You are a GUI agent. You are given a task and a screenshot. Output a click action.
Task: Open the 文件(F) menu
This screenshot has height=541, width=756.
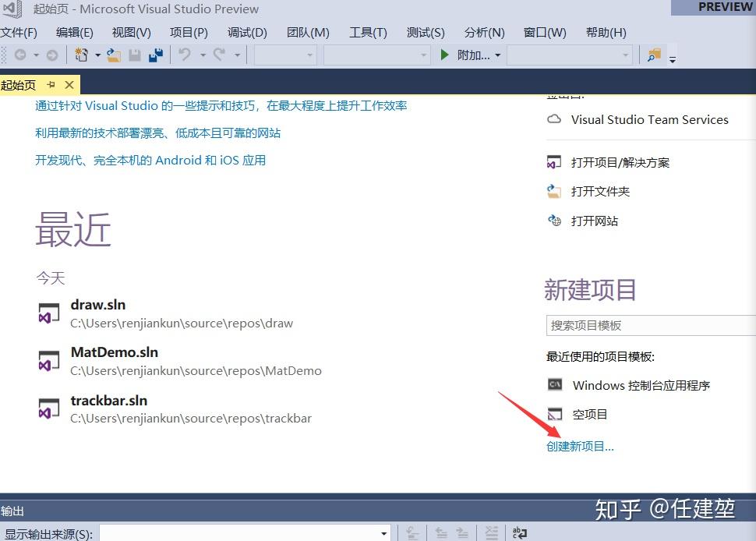tap(19, 32)
